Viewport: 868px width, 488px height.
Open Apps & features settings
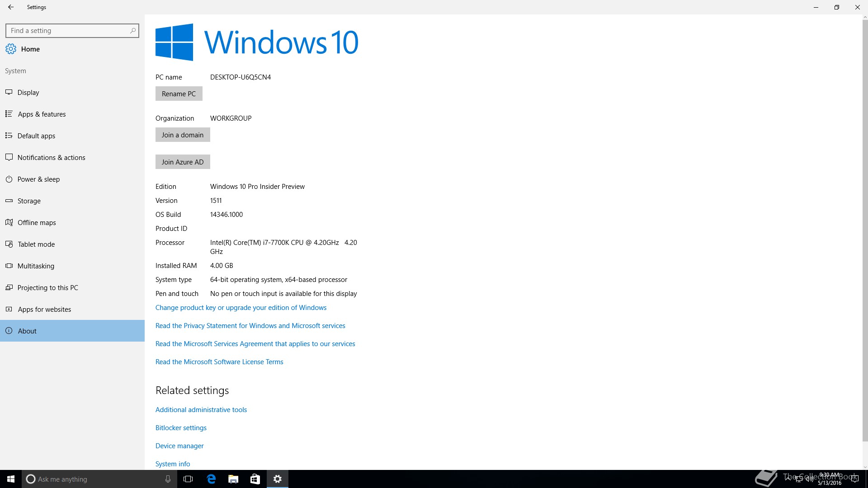(72, 114)
